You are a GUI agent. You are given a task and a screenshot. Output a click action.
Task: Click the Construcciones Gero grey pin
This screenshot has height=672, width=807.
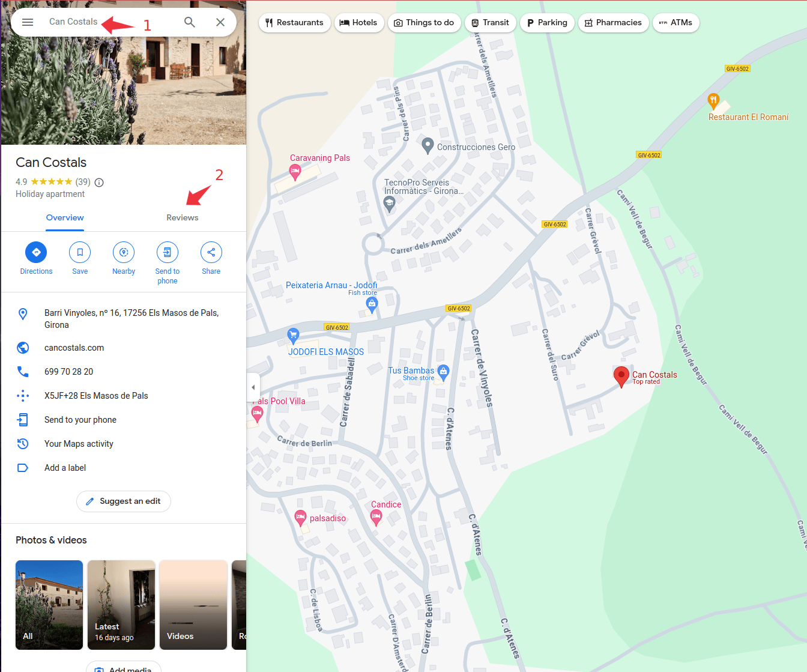pos(428,145)
